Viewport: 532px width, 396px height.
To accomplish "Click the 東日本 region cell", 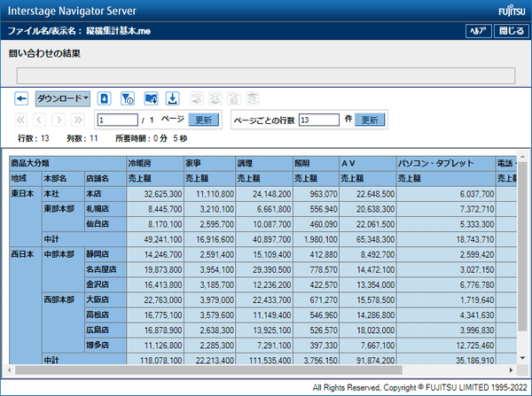I will pos(26,216).
